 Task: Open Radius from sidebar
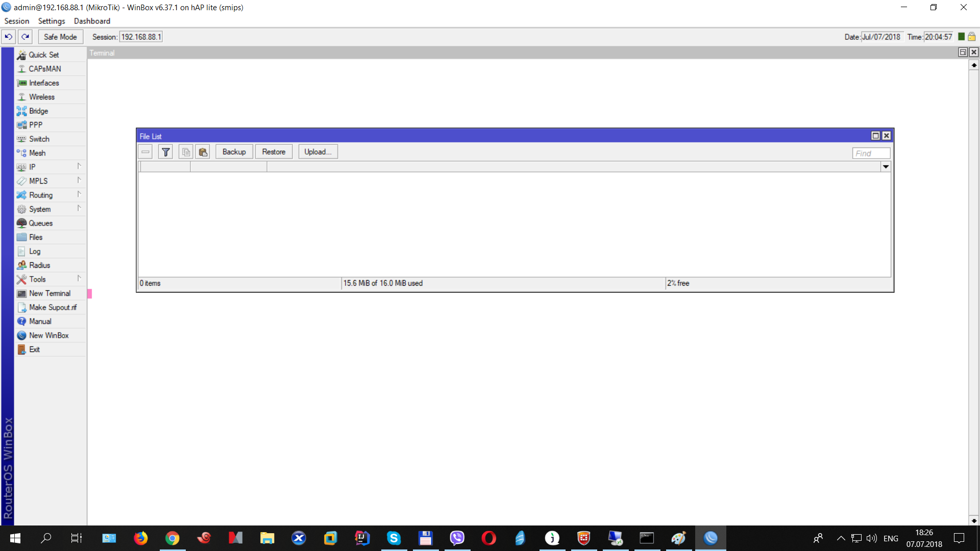51,265
